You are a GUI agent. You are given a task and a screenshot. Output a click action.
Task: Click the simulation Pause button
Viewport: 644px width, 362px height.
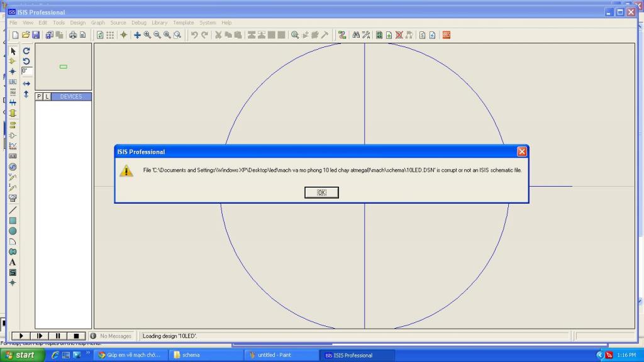pos(58,336)
